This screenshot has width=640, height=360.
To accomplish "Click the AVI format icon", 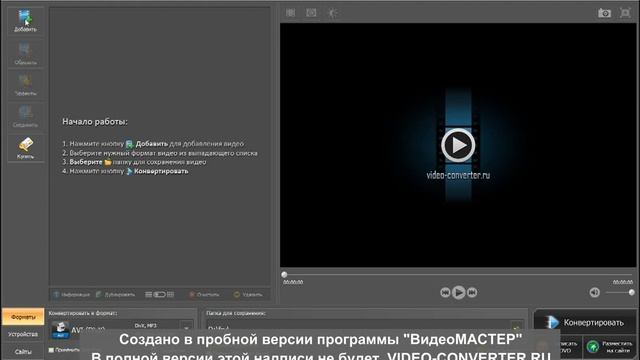I will tap(60, 329).
